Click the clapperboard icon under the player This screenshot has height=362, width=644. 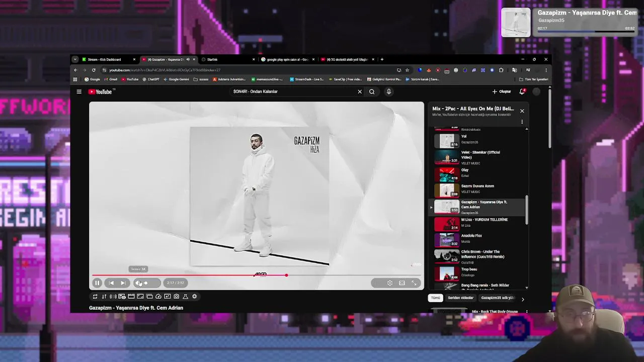pyautogui.click(x=131, y=297)
